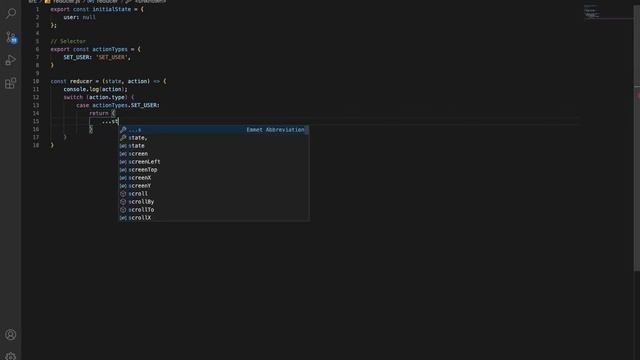Click line number 10 in the gutter
Image resolution: width=640 pixels, height=360 pixels.
pos(36,81)
